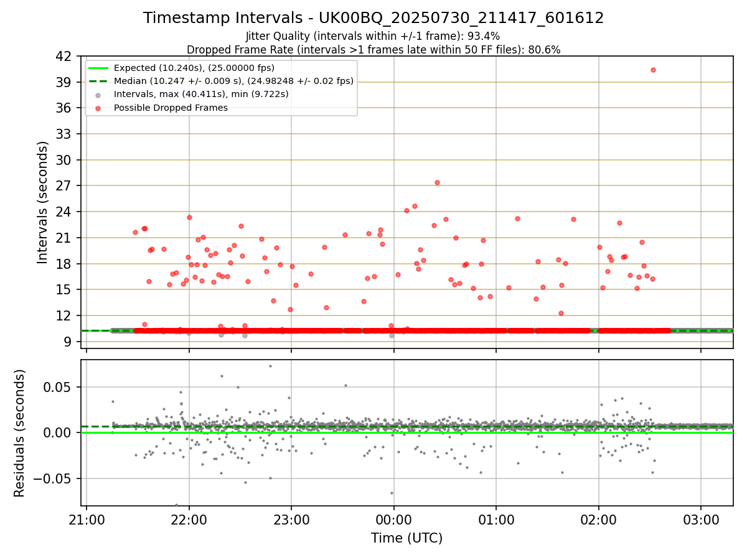Click the dashed dark-green line sample in the legend
Viewport: 747px width, 560px height.
coord(98,81)
